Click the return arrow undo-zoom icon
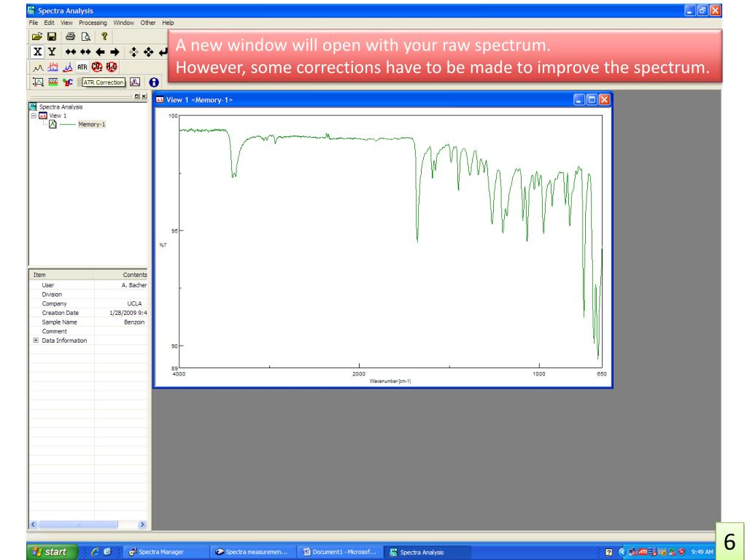Image resolution: width=747 pixels, height=560 pixels. 163,52
